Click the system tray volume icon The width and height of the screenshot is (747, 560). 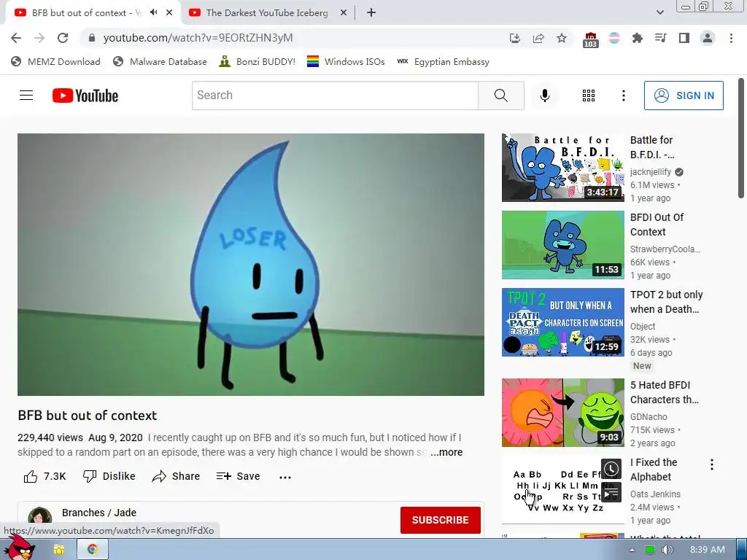point(667,550)
